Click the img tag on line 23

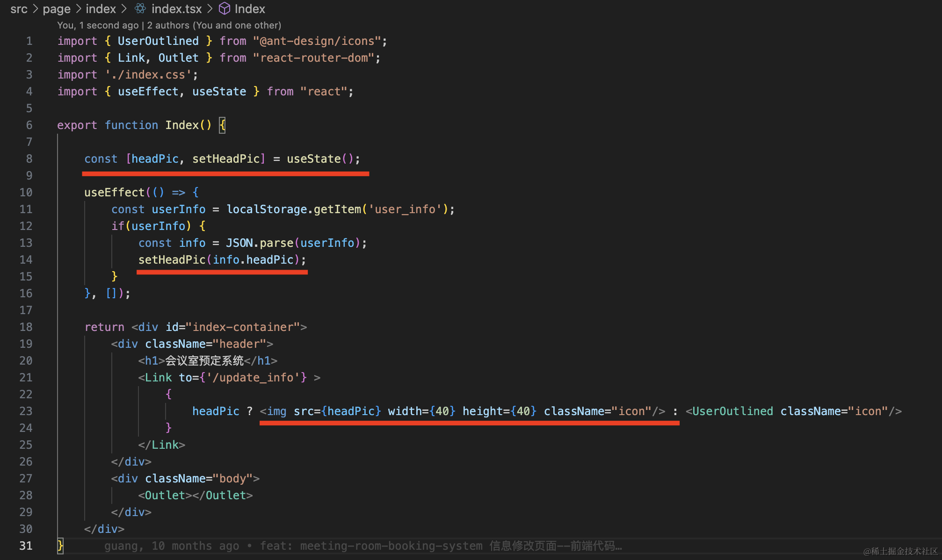point(276,411)
